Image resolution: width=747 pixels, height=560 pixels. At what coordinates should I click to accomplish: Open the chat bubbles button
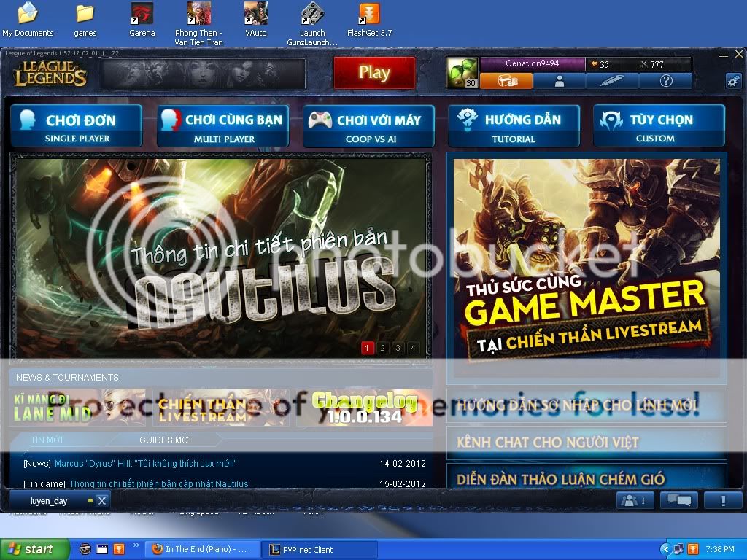point(679,500)
